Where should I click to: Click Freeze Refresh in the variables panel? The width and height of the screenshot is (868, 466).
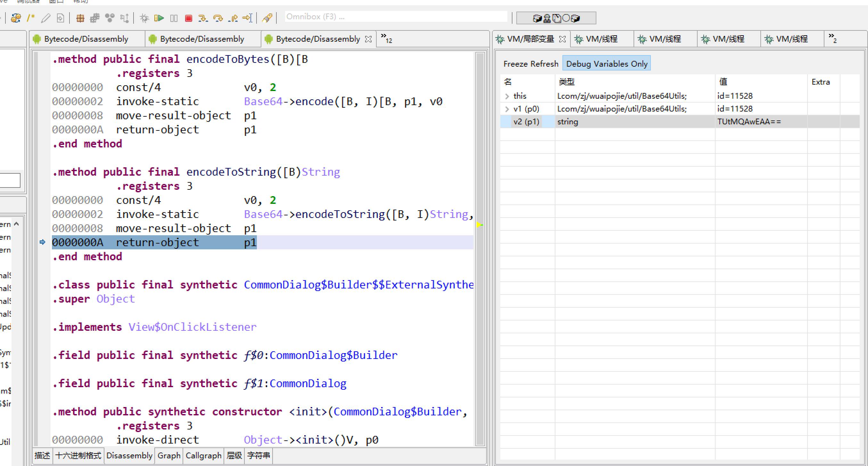tap(531, 64)
